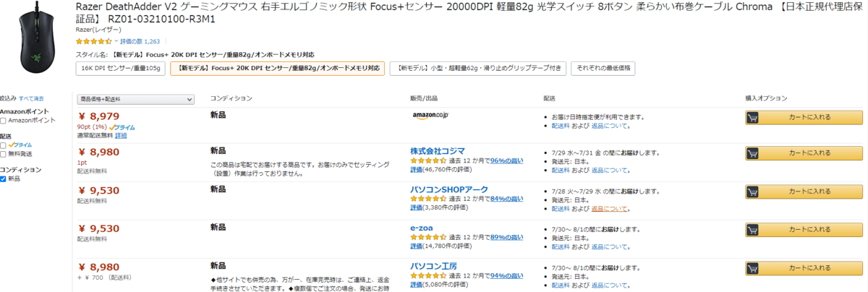Click the star rating under 株式会社コジマ
Viewport: 868px width, 292px height.
coord(428,160)
